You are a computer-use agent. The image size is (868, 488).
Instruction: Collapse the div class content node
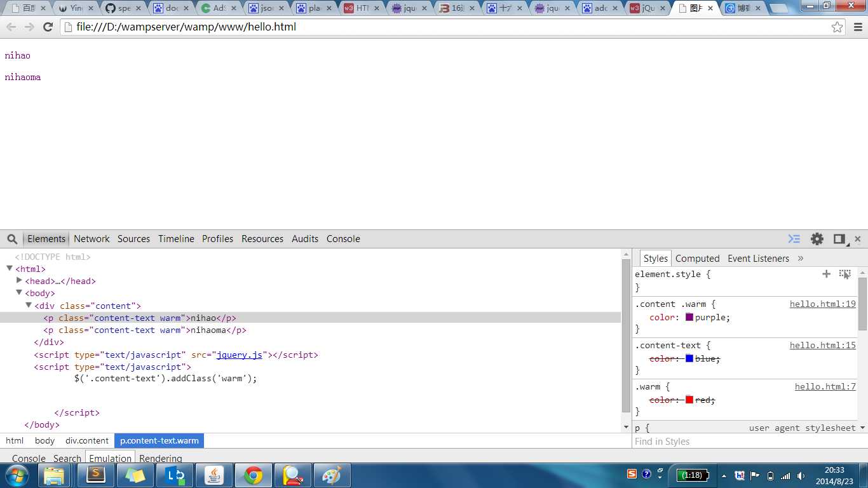(29, 305)
